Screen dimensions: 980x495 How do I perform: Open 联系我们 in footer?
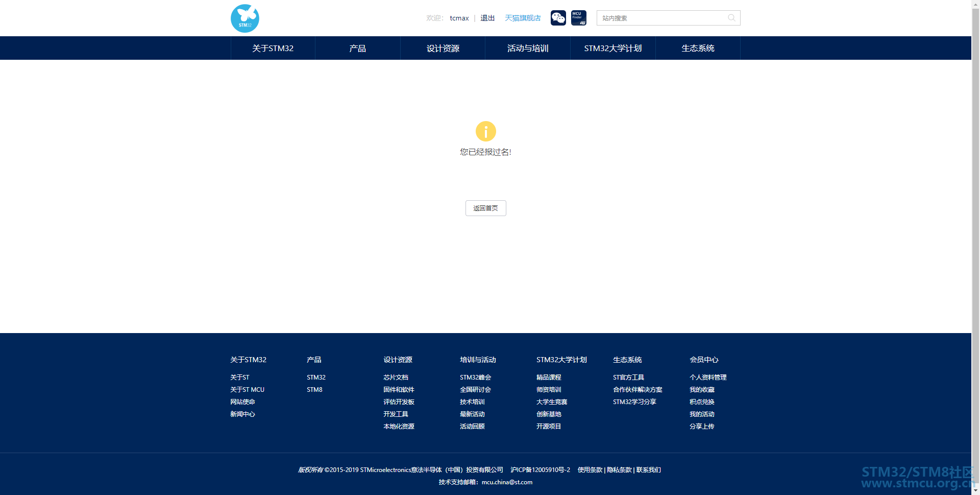point(648,470)
